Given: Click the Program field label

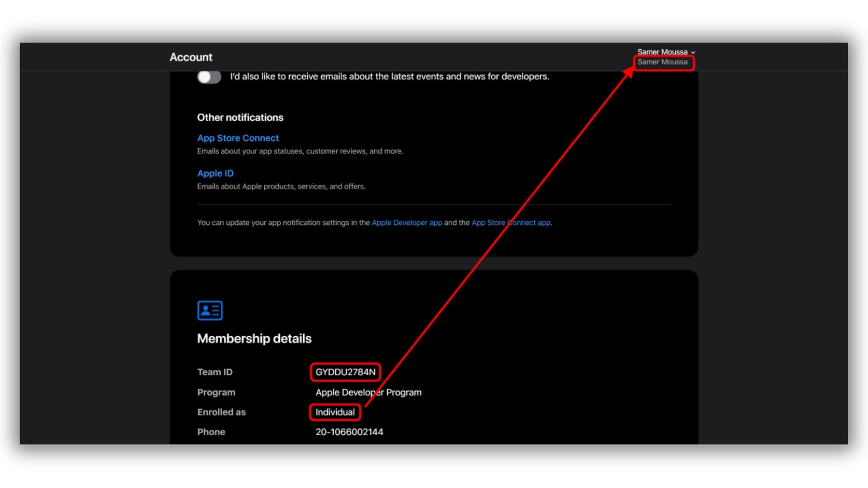Looking at the screenshot, I should click(216, 393).
